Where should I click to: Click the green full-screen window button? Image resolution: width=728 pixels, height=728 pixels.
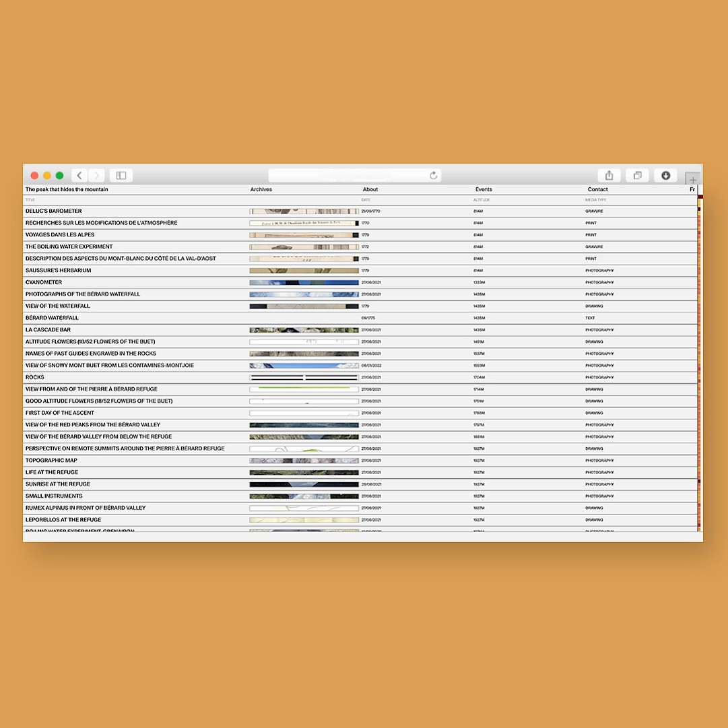[59, 176]
